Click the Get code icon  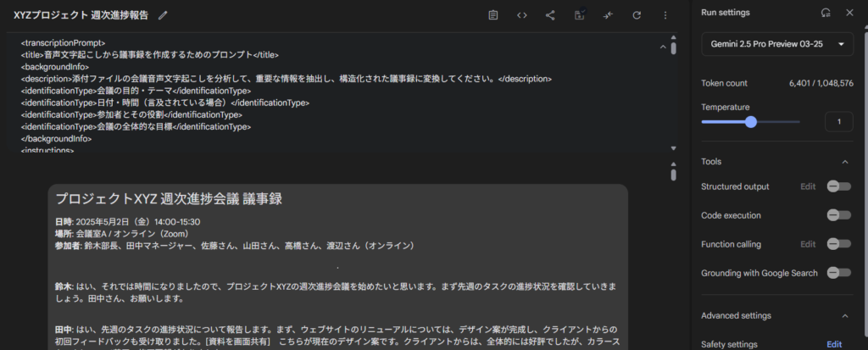(x=522, y=15)
